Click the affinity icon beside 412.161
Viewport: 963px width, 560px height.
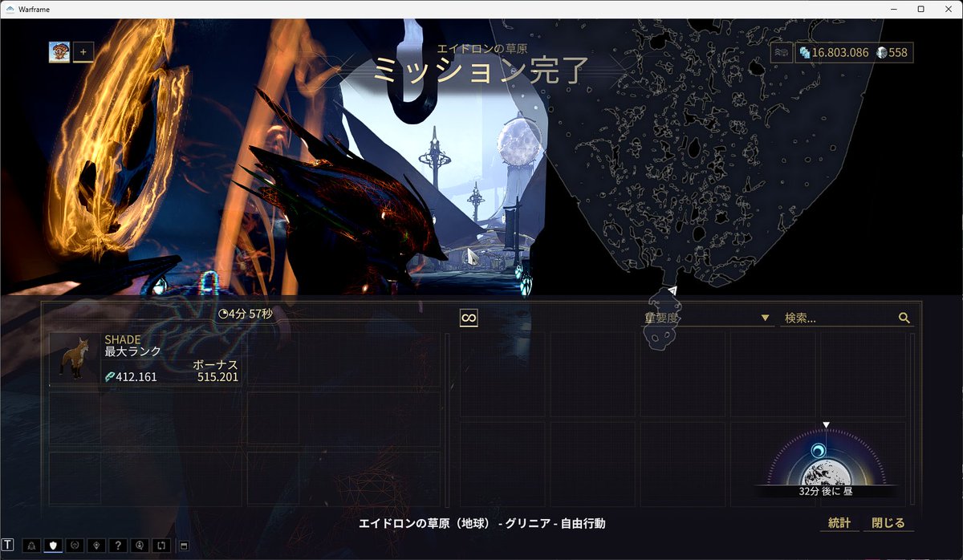pos(109,377)
